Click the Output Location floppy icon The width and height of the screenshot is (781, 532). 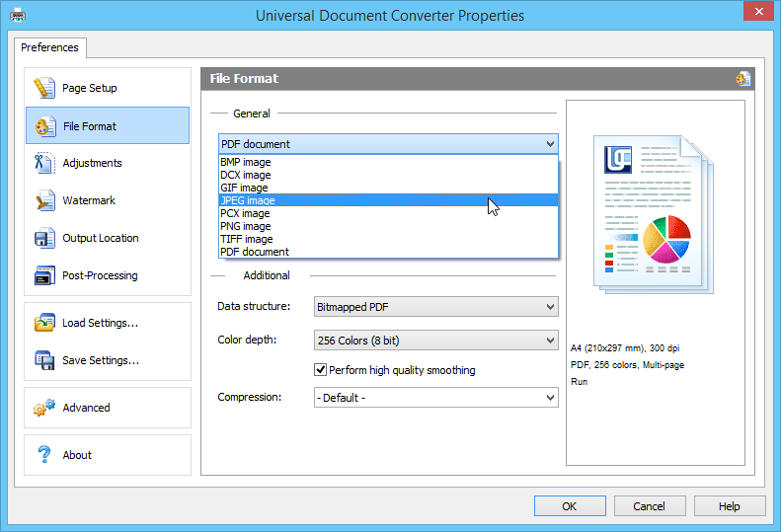pyautogui.click(x=44, y=238)
